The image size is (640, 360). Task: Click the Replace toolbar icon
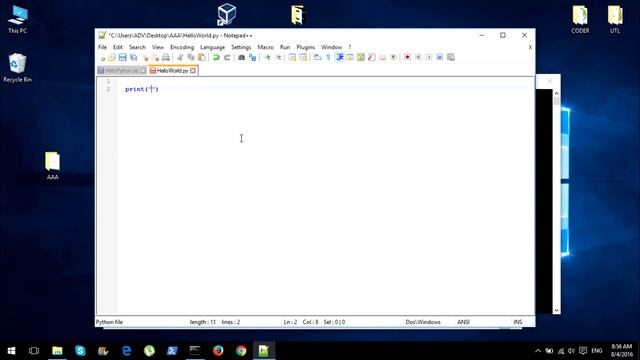[x=252, y=58]
